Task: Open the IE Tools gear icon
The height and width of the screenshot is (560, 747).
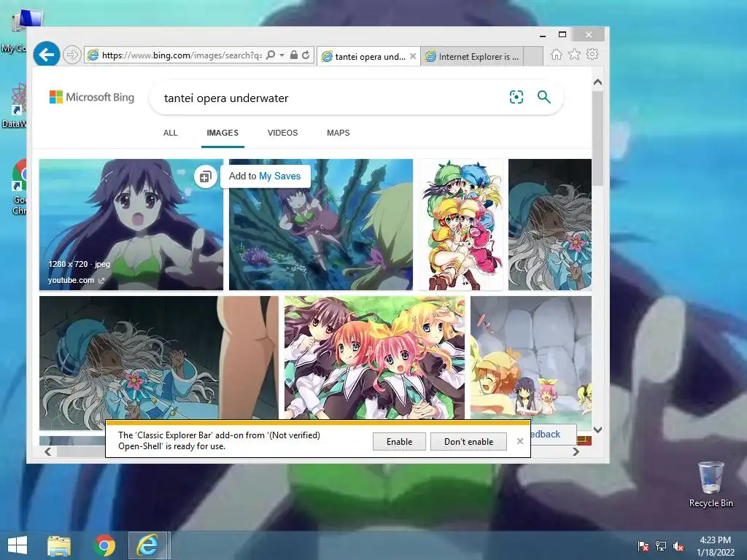Action: 592,54
